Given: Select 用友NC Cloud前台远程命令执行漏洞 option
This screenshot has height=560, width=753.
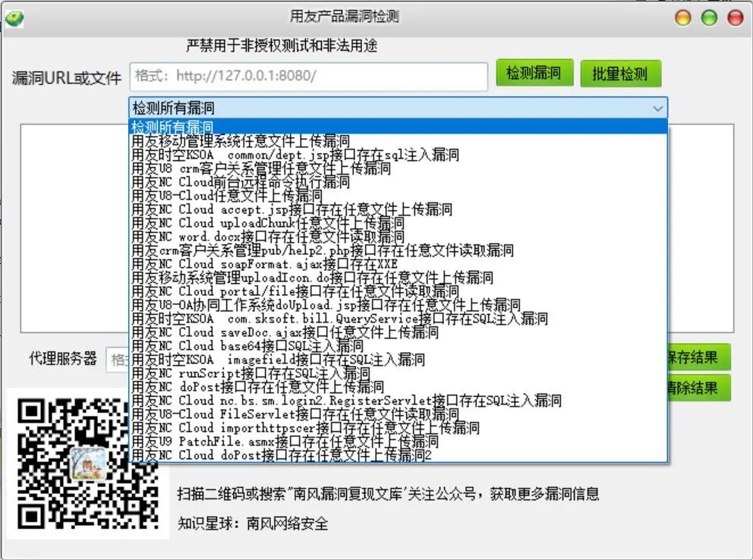Looking at the screenshot, I should [398, 182].
